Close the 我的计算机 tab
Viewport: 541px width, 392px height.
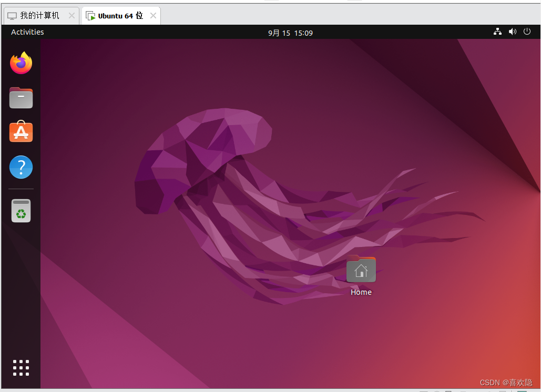click(72, 16)
